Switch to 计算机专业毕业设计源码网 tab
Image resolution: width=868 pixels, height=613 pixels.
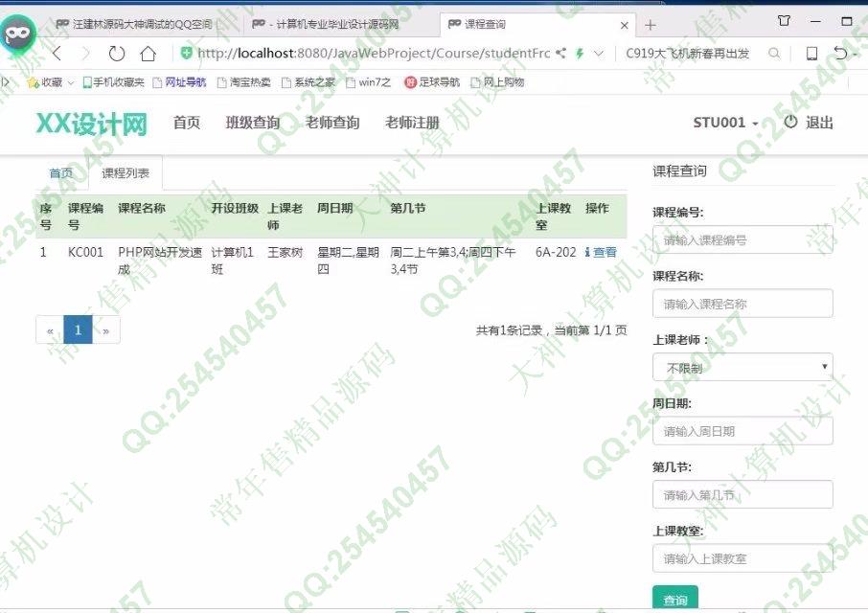[x=325, y=24]
